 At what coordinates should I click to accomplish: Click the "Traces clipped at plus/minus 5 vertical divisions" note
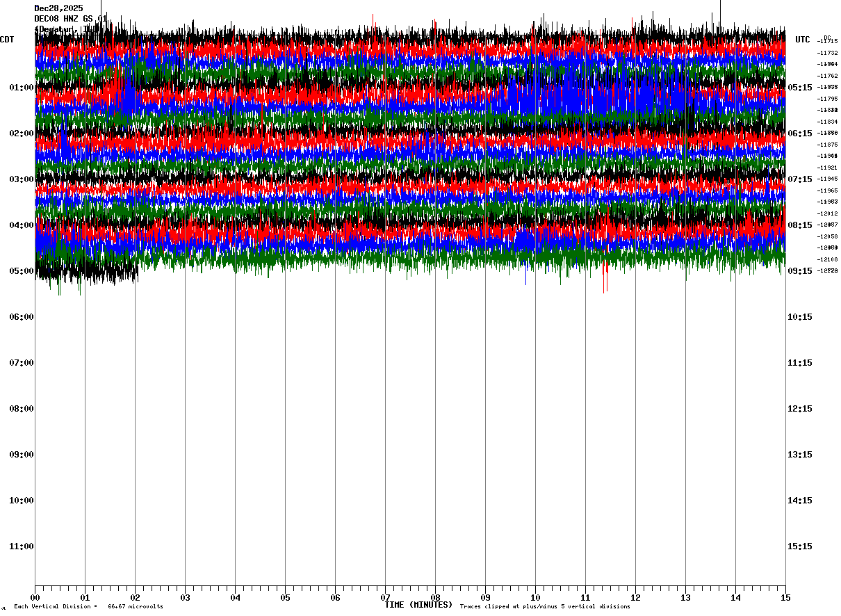pos(545,607)
